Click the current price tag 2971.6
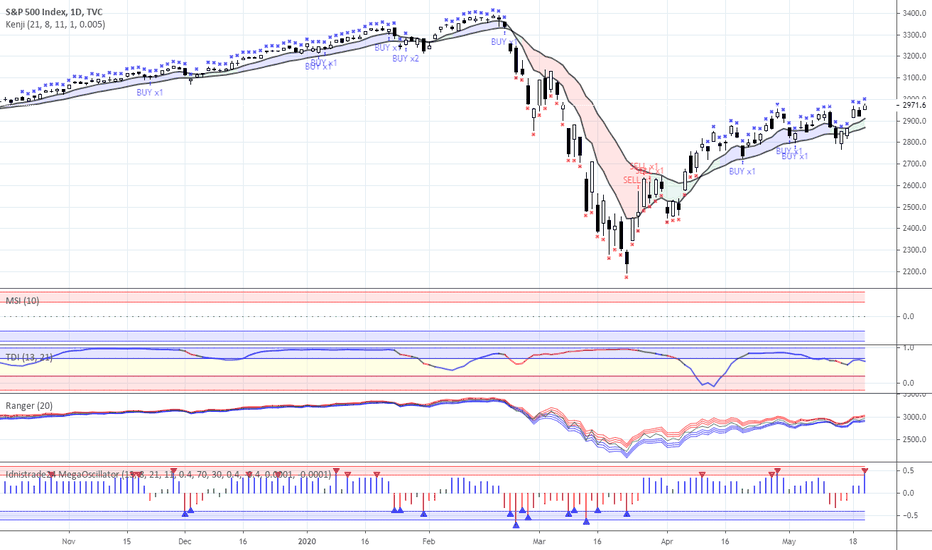The width and height of the screenshot is (932, 550). [914, 105]
